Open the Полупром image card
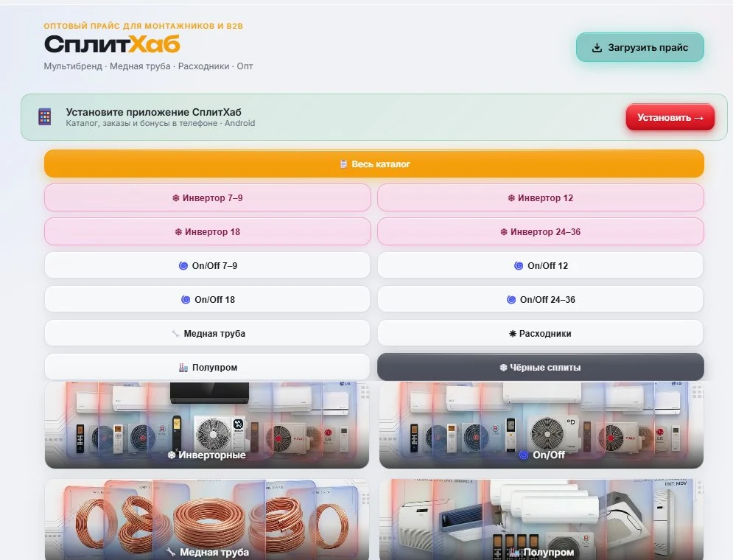 click(x=541, y=519)
